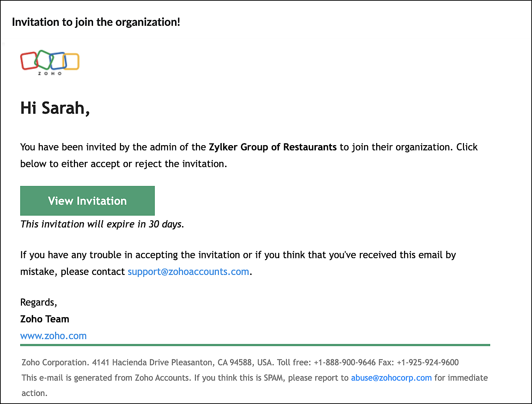Click the 'Hi Sarah,' greeting heading
Screen dimensions: 532x404
coord(55,108)
